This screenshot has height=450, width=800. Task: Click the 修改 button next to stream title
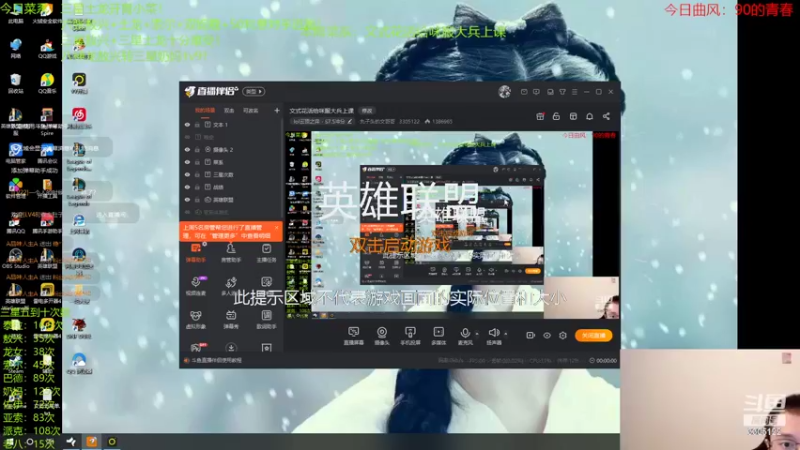[x=367, y=111]
